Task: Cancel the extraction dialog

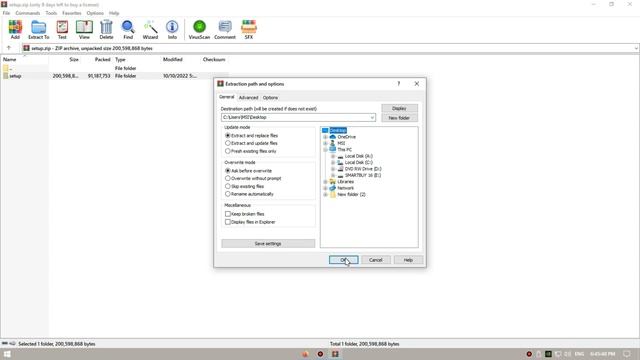Action: (376, 260)
